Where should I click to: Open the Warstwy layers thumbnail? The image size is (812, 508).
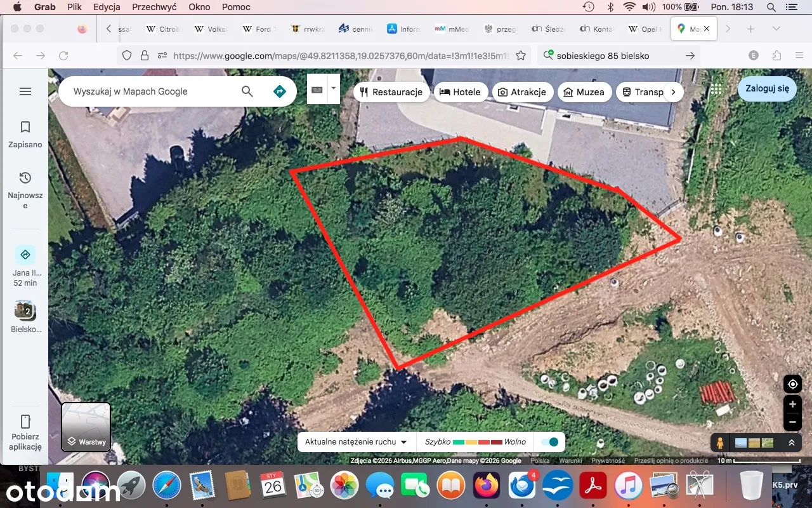click(x=86, y=427)
